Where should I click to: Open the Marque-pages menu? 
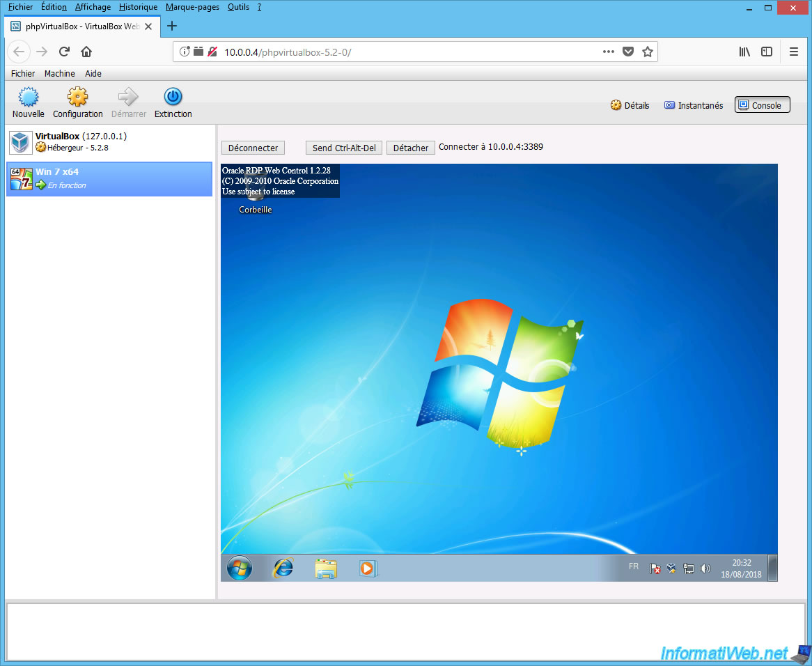click(x=192, y=7)
